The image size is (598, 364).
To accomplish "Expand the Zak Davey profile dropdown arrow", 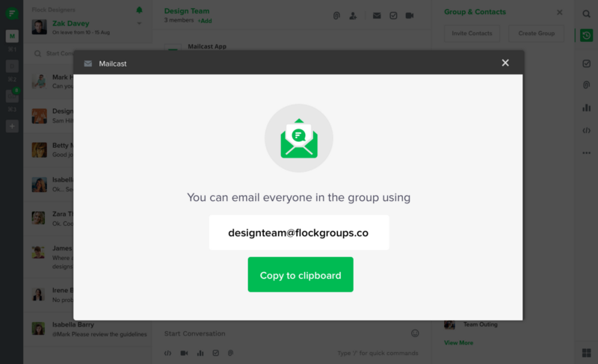I will click(x=139, y=24).
